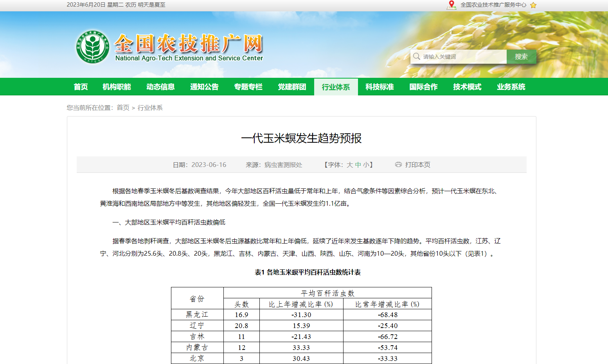The width and height of the screenshot is (608, 364).
Task: Open the 技术模式 menu
Action: point(467,86)
